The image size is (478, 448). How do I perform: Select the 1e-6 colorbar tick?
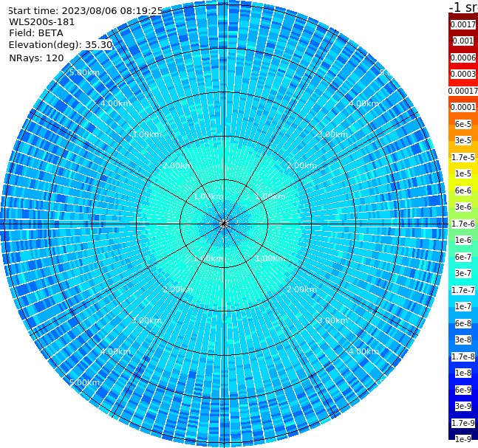tap(463, 240)
